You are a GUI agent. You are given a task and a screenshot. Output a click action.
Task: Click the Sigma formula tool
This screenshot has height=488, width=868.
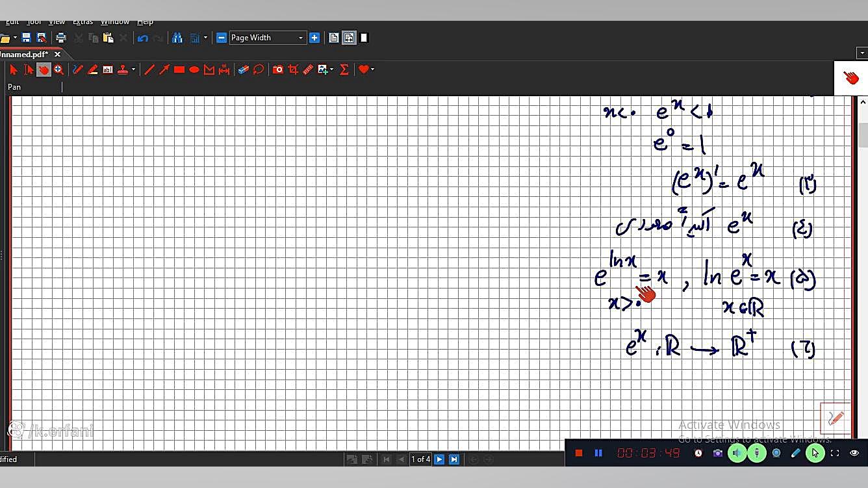[344, 70]
